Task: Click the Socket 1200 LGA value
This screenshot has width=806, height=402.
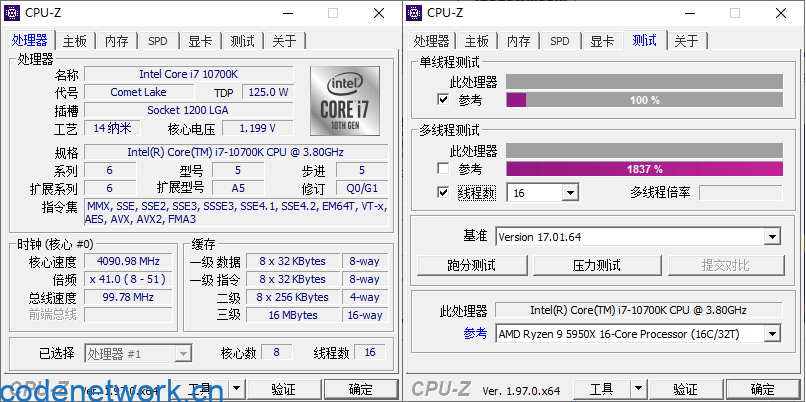Action: coord(189,110)
